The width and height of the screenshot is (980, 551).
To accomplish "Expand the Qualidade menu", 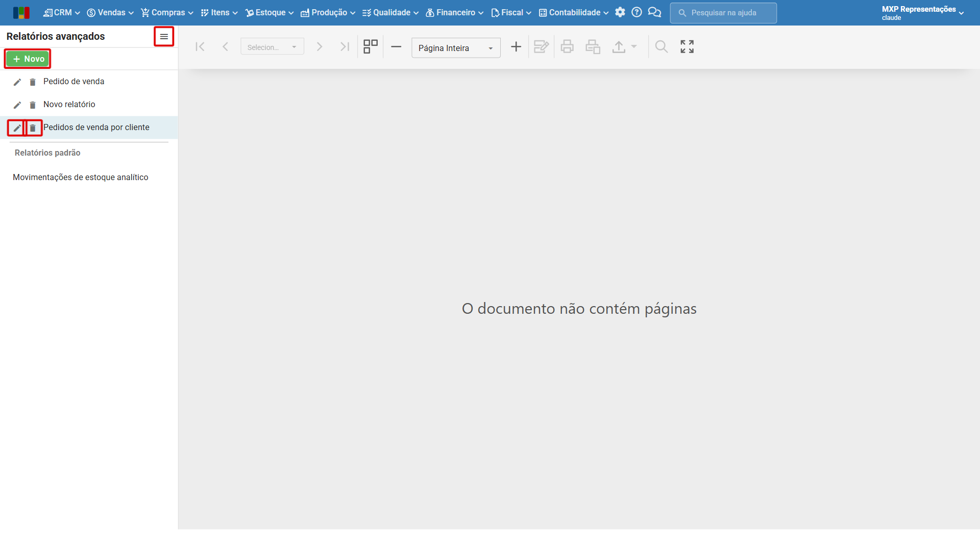I will 390,13.
